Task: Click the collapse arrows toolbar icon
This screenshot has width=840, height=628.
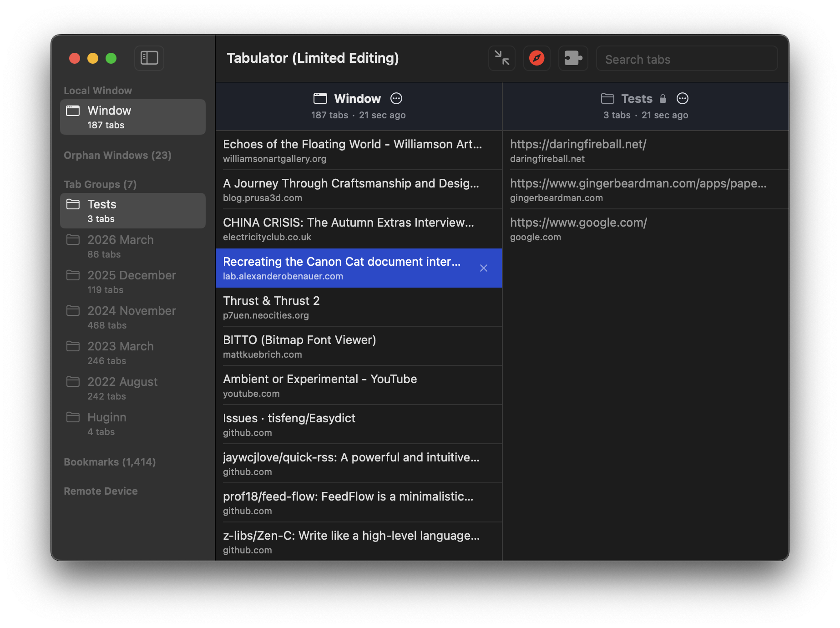Action: (502, 58)
